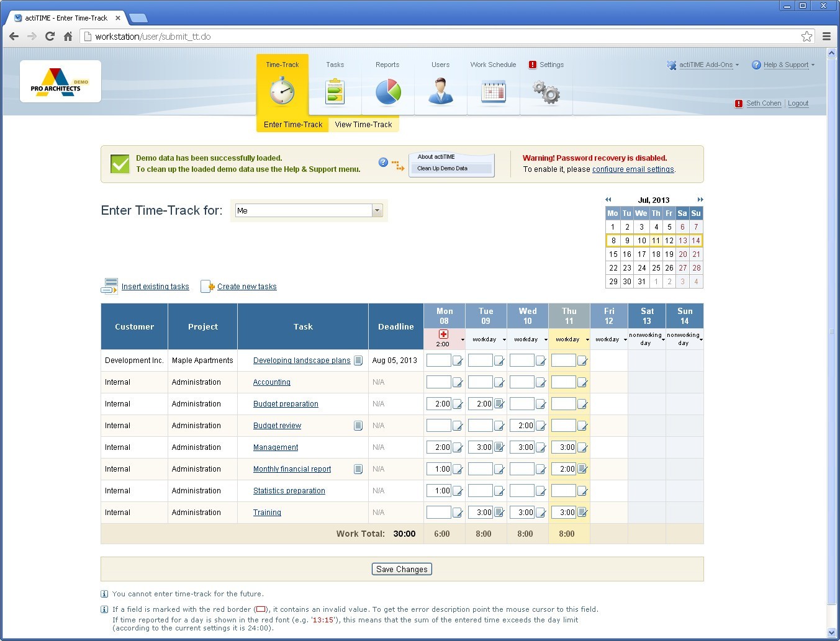
Task: Click the blue help question mark icon
Action: click(383, 163)
